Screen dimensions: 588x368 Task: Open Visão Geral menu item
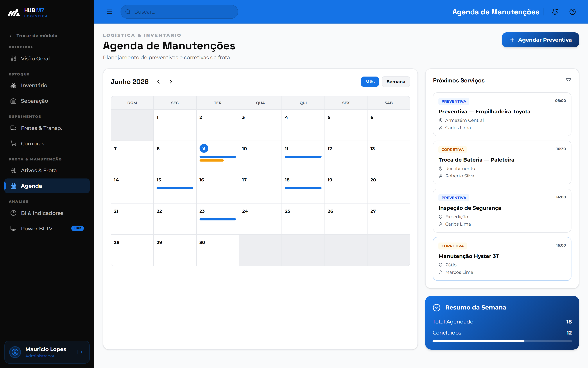[x=47, y=58]
